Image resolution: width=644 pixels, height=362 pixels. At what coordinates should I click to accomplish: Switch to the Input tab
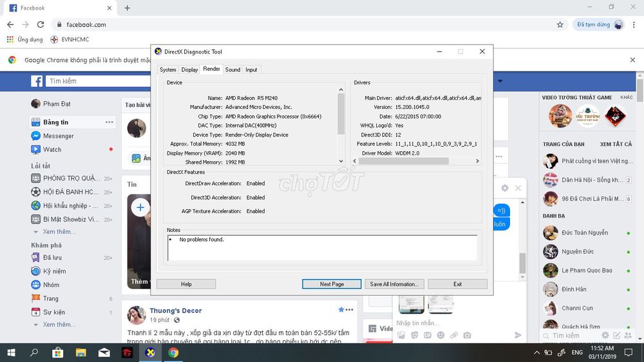tap(251, 70)
